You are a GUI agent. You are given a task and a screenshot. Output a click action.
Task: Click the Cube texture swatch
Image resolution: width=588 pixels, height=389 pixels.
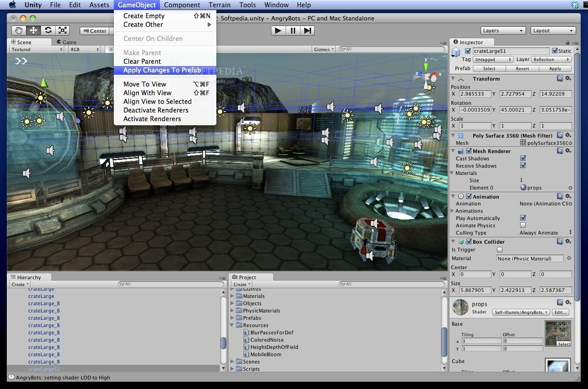558,365
